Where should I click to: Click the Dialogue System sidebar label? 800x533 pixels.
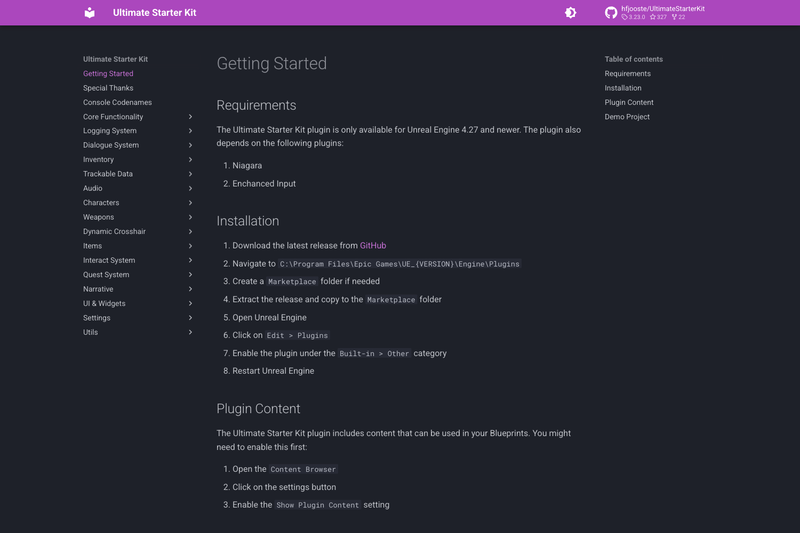point(111,145)
